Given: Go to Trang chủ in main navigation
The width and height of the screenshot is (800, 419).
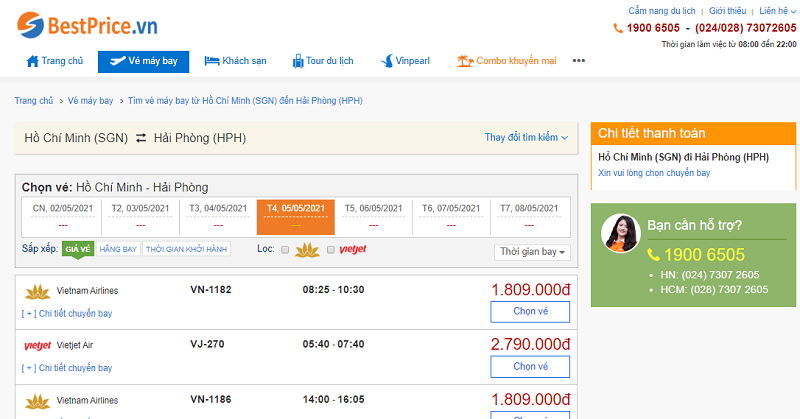Looking at the screenshot, I should 55,61.
